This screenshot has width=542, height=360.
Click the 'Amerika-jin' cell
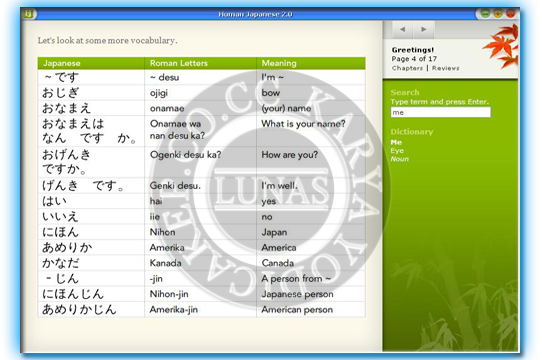coord(200,310)
